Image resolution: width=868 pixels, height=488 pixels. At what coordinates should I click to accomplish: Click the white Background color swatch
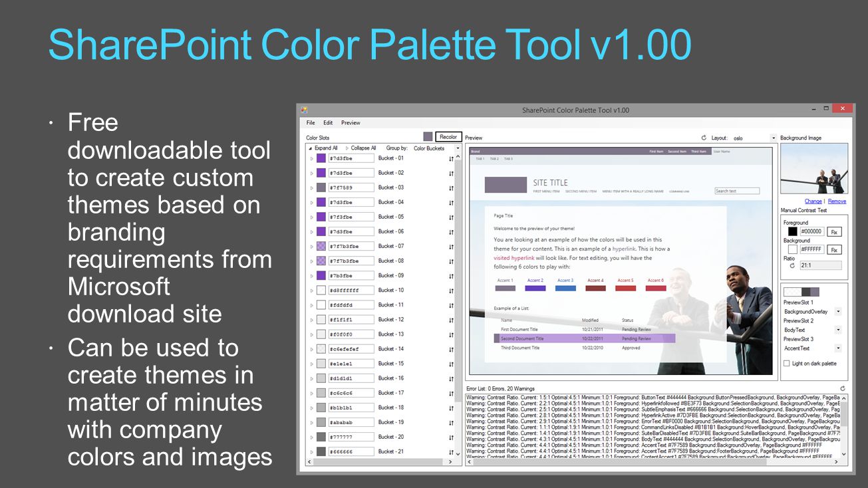[x=793, y=250]
